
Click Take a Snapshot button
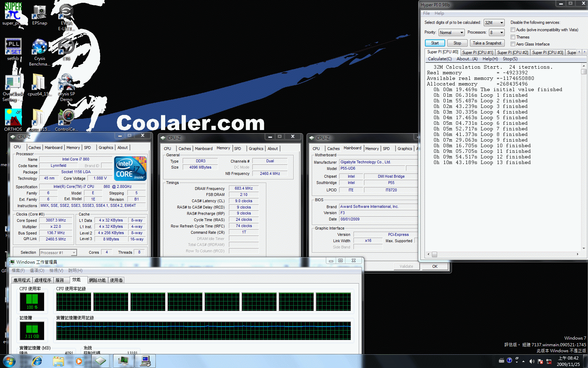(x=487, y=43)
